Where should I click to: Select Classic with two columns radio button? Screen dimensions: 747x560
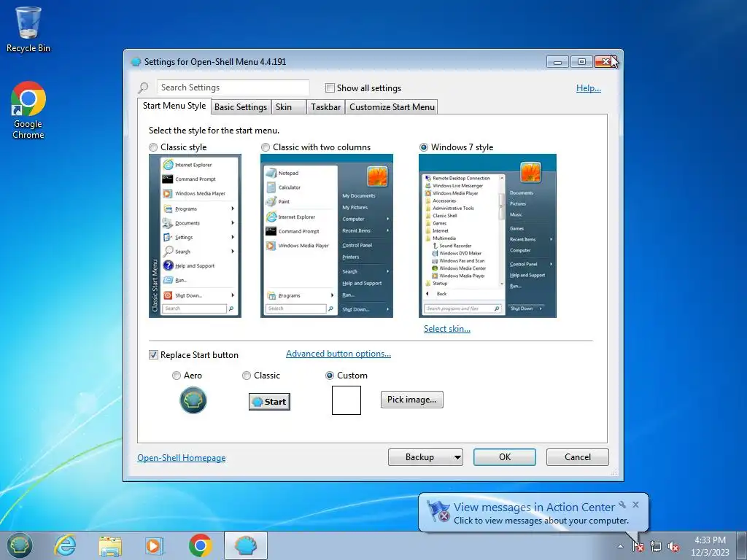point(266,147)
